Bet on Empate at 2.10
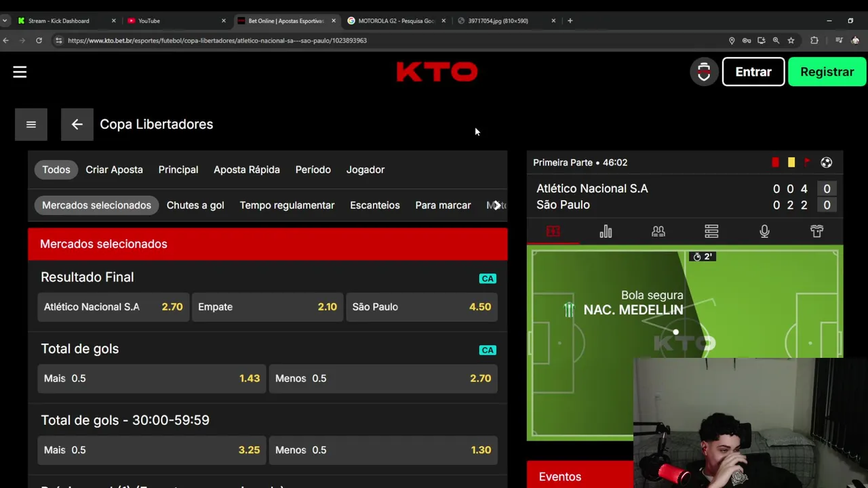The width and height of the screenshot is (868, 488). click(267, 307)
